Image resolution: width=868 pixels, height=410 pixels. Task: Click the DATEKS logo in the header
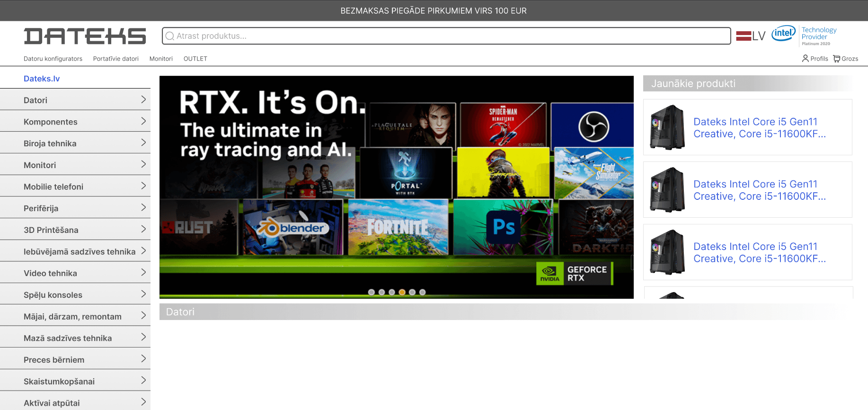(85, 36)
